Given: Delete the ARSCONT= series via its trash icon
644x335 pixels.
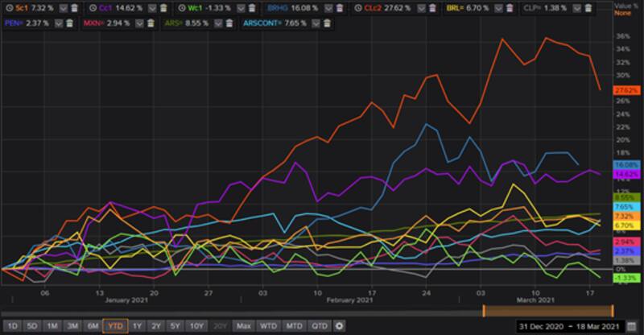Looking at the screenshot, I should 327,23.
